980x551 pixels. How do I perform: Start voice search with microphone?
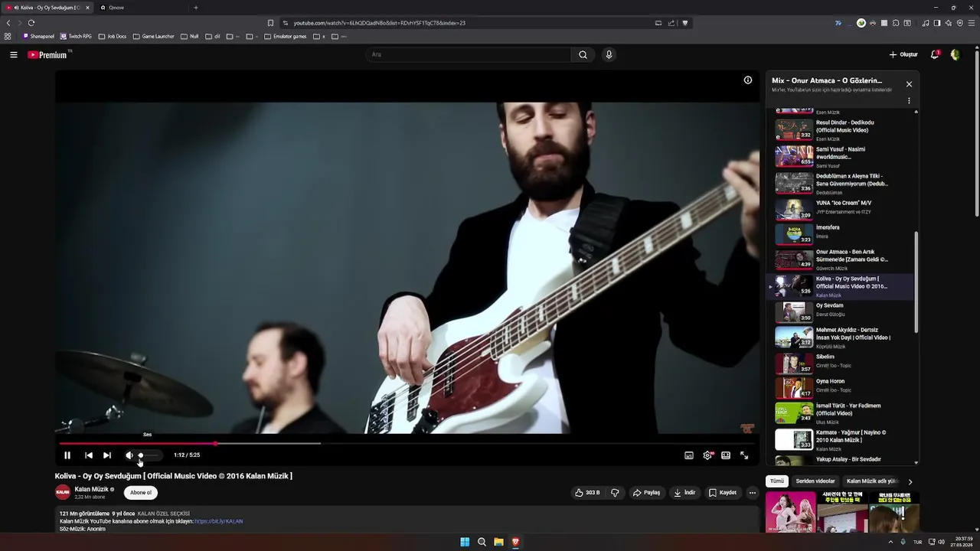click(x=609, y=54)
